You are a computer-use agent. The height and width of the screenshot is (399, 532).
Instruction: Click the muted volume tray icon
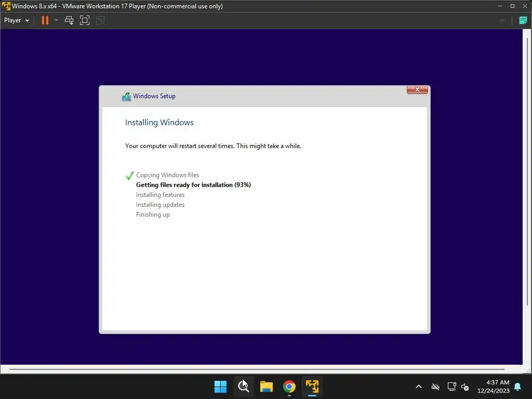click(465, 387)
